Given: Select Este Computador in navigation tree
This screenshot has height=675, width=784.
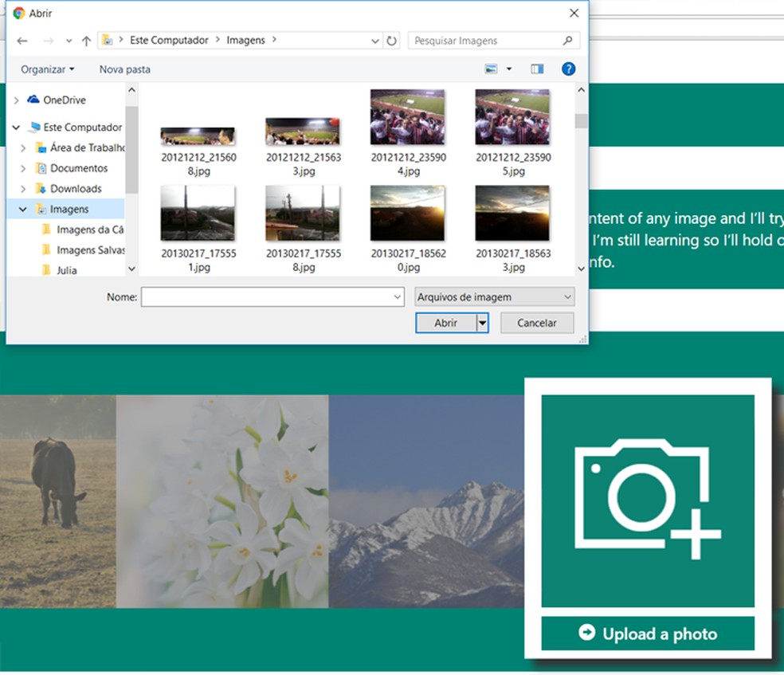Looking at the screenshot, I should [83, 128].
